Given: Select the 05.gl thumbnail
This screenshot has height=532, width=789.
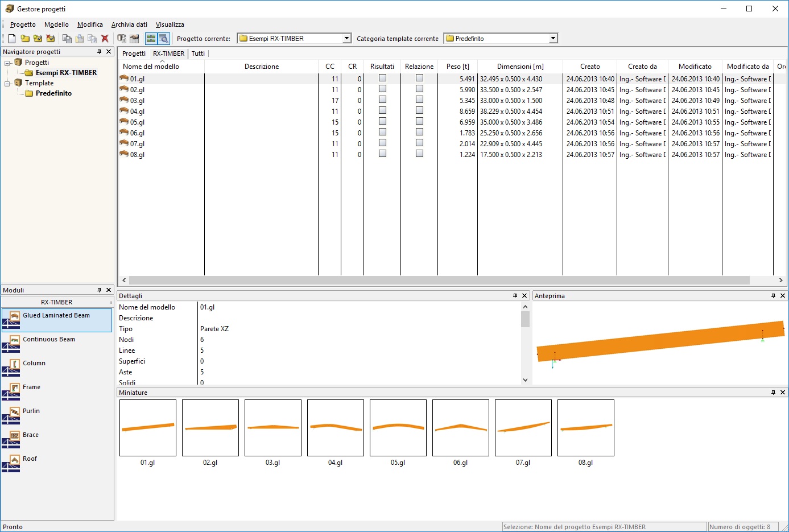Looking at the screenshot, I should [398, 428].
